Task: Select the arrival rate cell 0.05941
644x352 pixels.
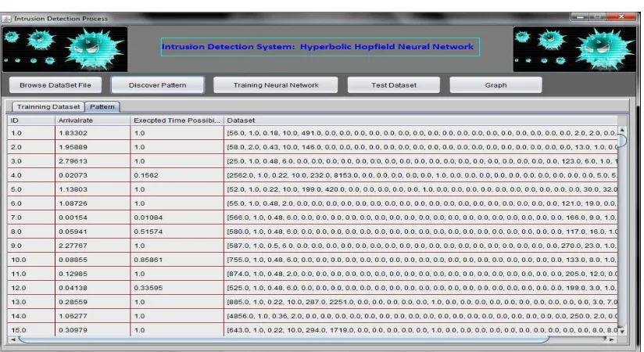Action: tap(93, 232)
